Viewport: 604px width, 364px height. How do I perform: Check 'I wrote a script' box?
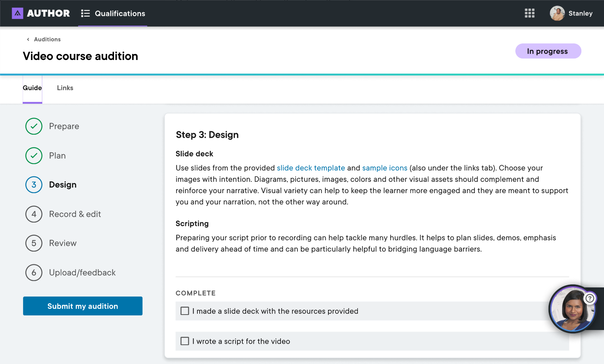click(185, 341)
